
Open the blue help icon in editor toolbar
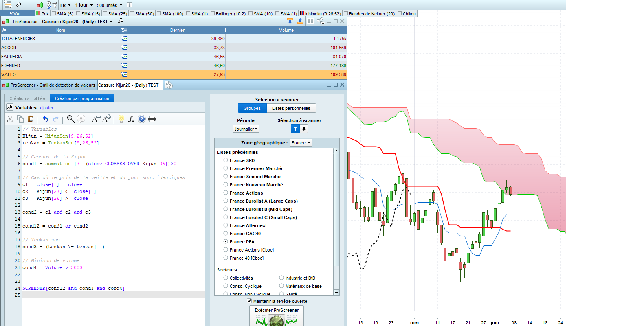point(142,119)
